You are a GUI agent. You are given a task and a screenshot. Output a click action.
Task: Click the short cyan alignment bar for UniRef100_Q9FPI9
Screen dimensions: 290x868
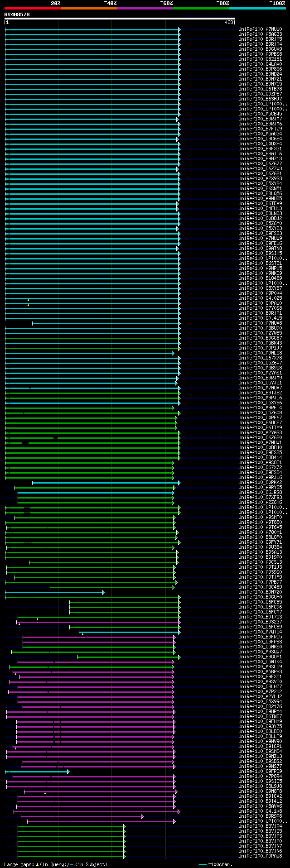pos(37,772)
